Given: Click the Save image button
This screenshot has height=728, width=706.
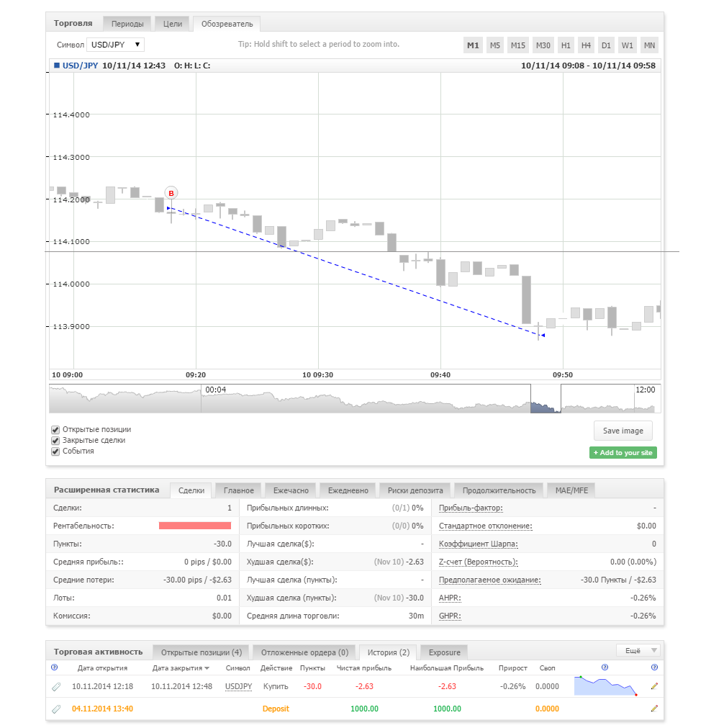Looking at the screenshot, I should [623, 431].
